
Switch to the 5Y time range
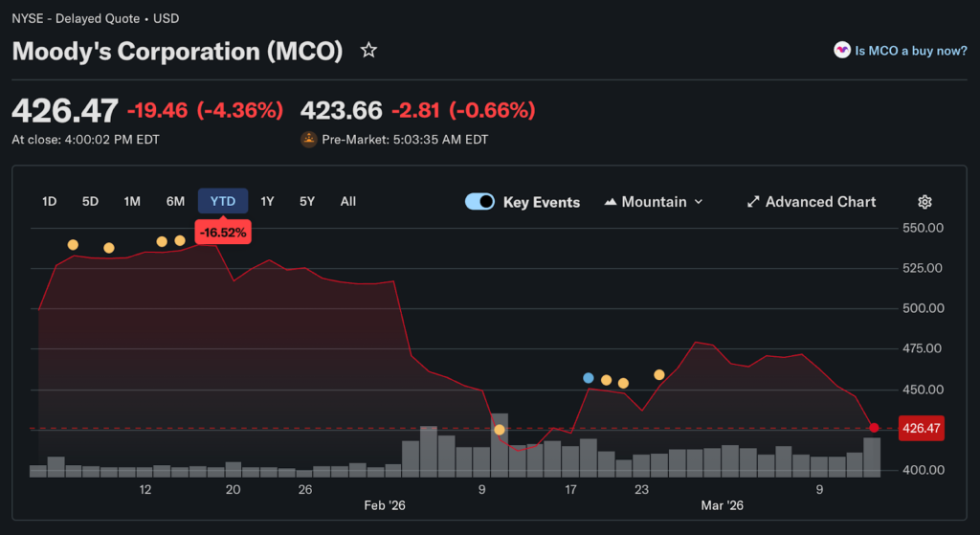click(x=306, y=202)
